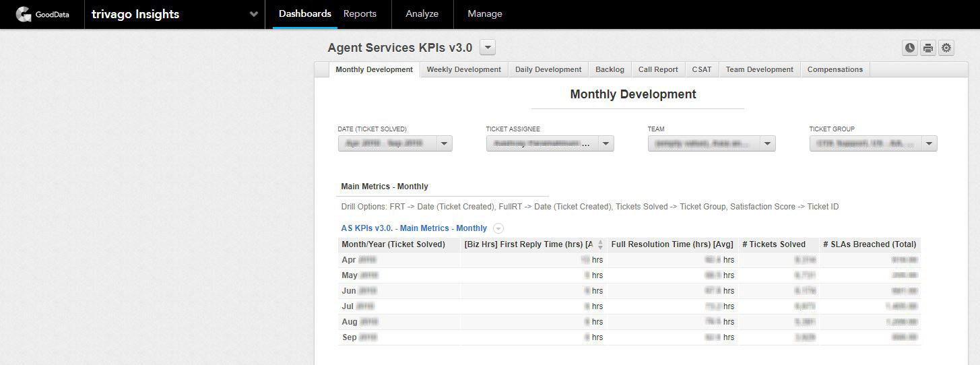Open the Analyze menu item
The height and width of the screenshot is (365, 980).
pyautogui.click(x=422, y=14)
